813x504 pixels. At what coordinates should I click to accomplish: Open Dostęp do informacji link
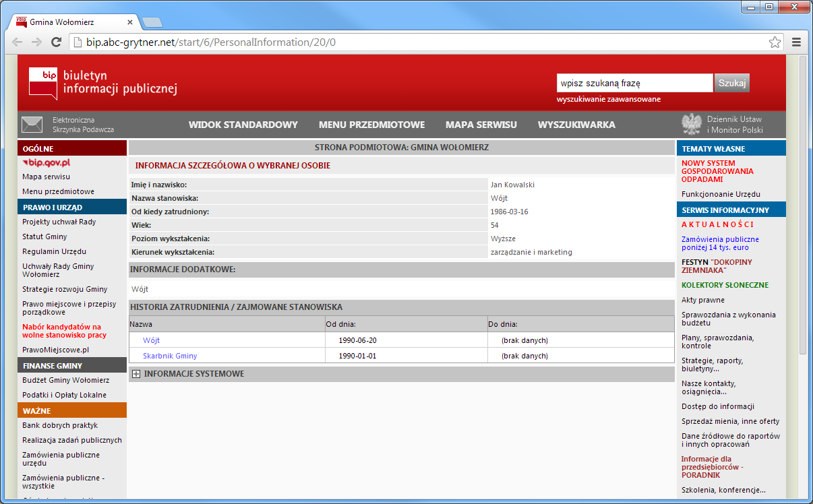coord(718,406)
